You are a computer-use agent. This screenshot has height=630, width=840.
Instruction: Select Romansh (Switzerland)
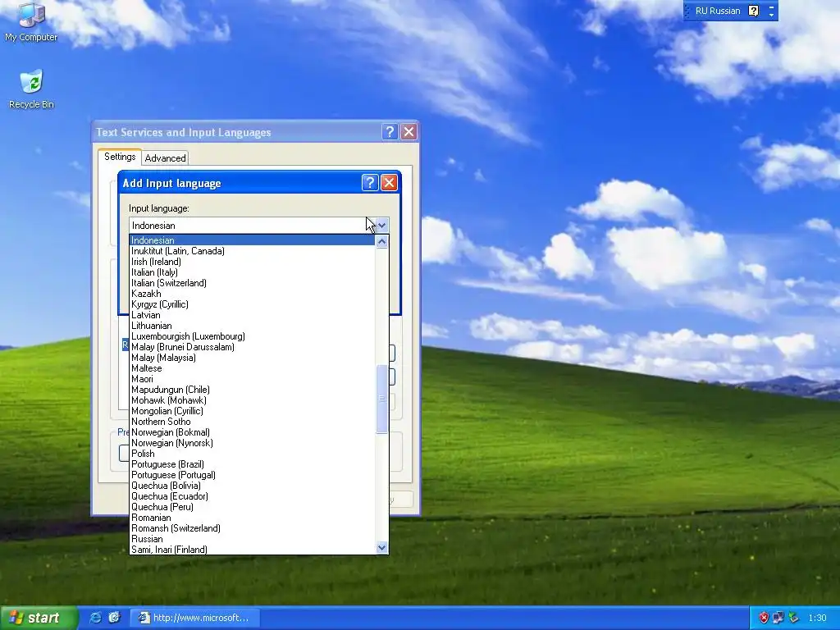pyautogui.click(x=253, y=528)
